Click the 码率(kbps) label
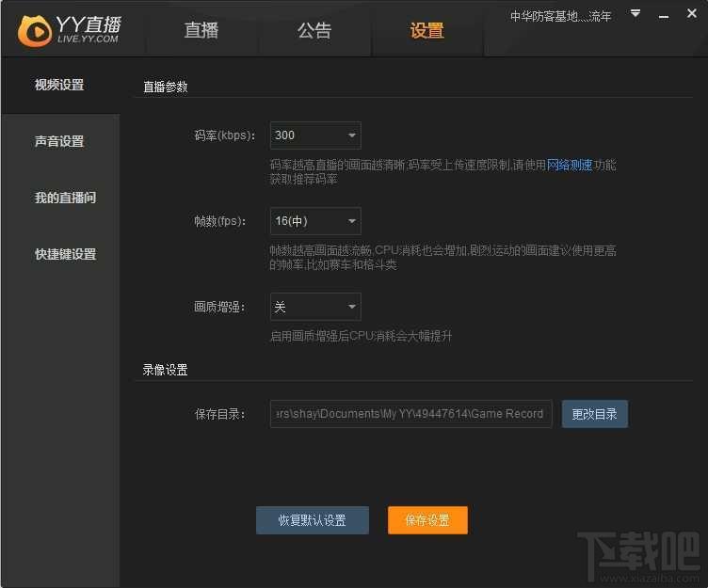 click(224, 135)
